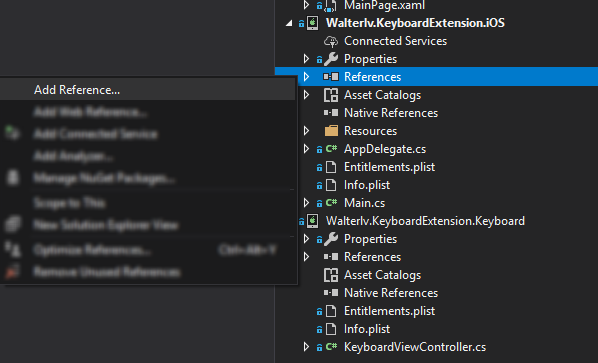Click the C# icon of Main.cs
This screenshot has width=598, height=363.
[x=331, y=203]
